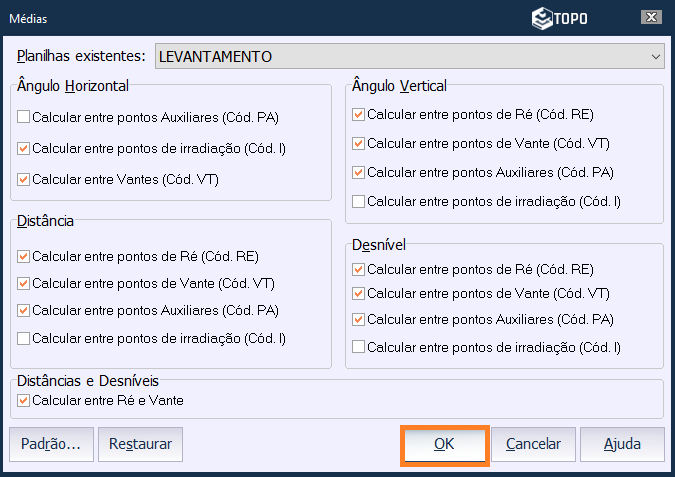Disable Ângulo Vertical pontos Auxiliares checkbox
The image size is (675, 477).
[359, 173]
